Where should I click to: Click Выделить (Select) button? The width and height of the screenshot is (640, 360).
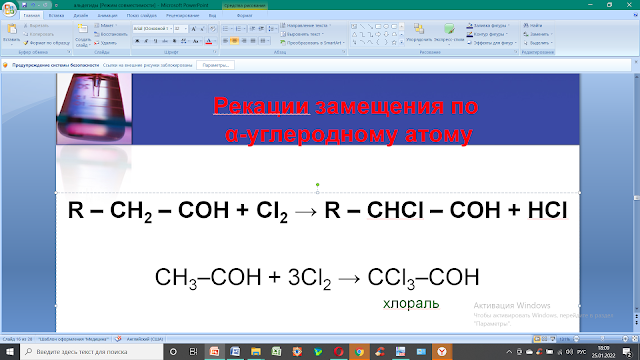click(538, 43)
